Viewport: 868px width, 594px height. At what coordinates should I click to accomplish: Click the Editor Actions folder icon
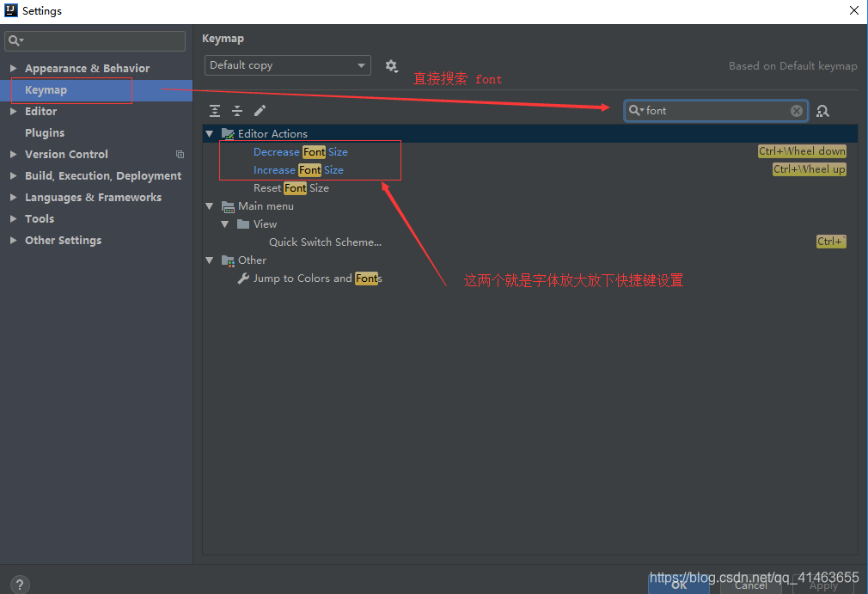coord(228,134)
